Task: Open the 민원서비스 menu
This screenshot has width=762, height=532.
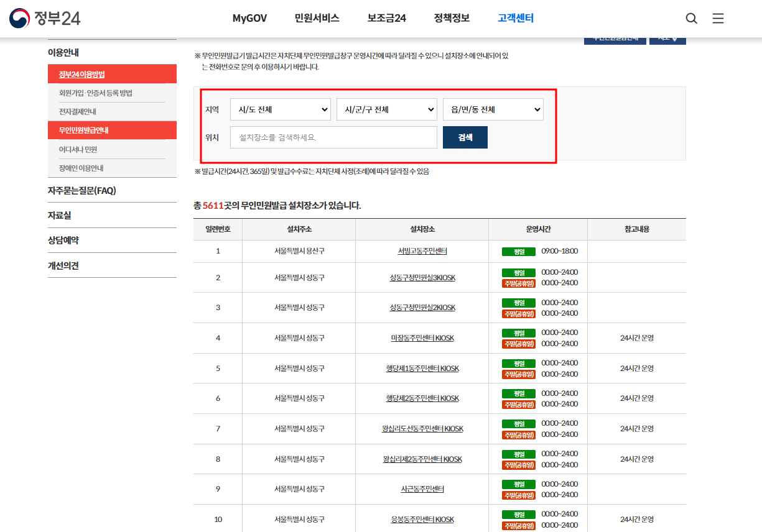Action: (316, 18)
